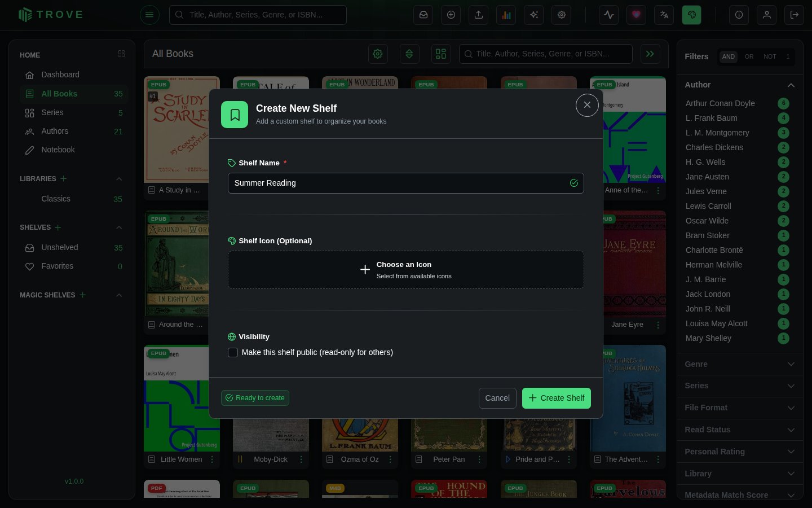Click the green theme palette icon
The height and width of the screenshot is (508, 812).
[692, 15]
